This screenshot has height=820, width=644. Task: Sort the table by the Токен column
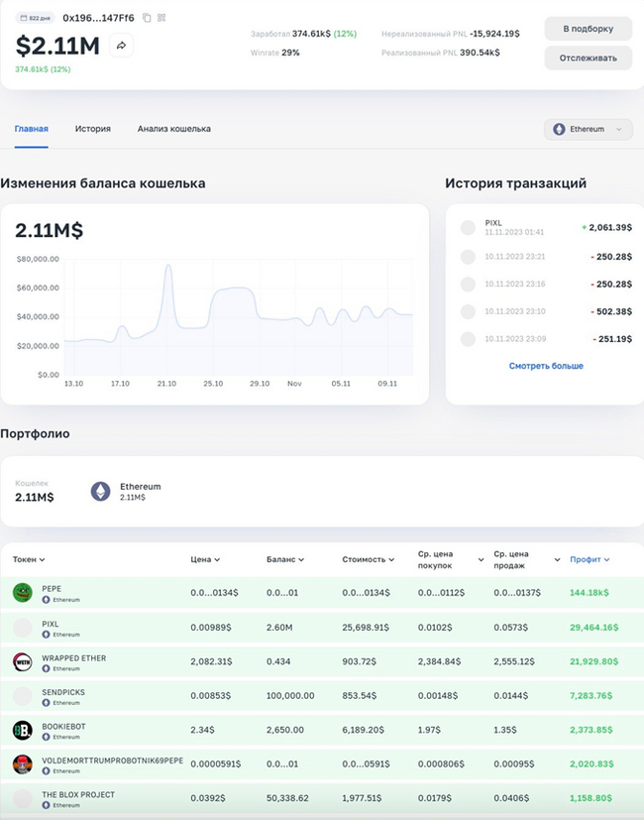click(29, 559)
